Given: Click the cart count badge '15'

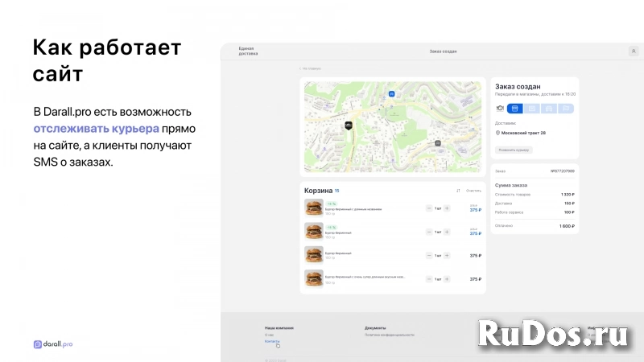Looking at the screenshot, I should click(x=336, y=191).
